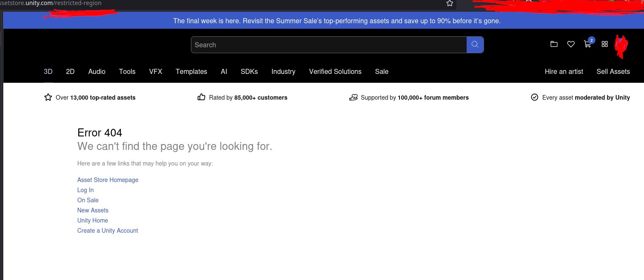Click Create a Unity Account link
The width and height of the screenshot is (644, 280).
(108, 231)
